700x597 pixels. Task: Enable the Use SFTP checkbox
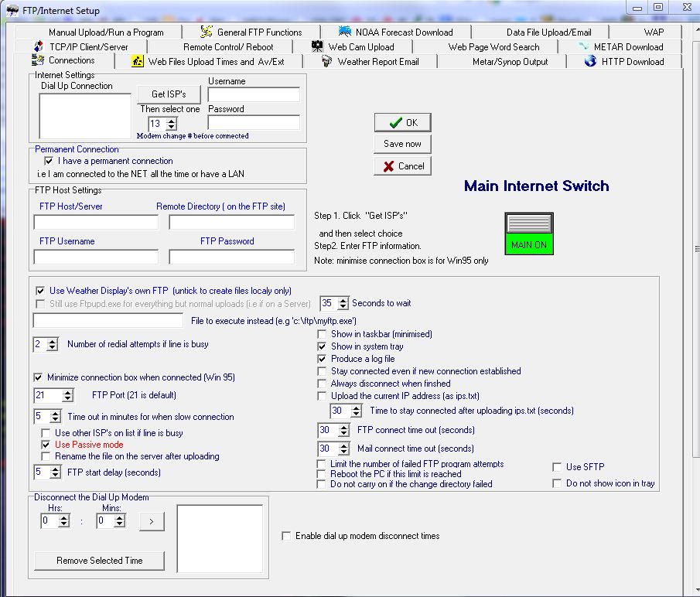click(557, 467)
